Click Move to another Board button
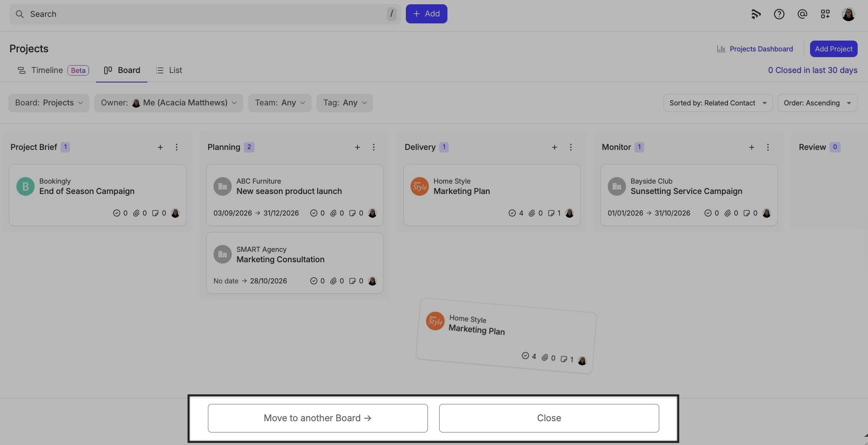This screenshot has height=445, width=868. [x=318, y=418]
